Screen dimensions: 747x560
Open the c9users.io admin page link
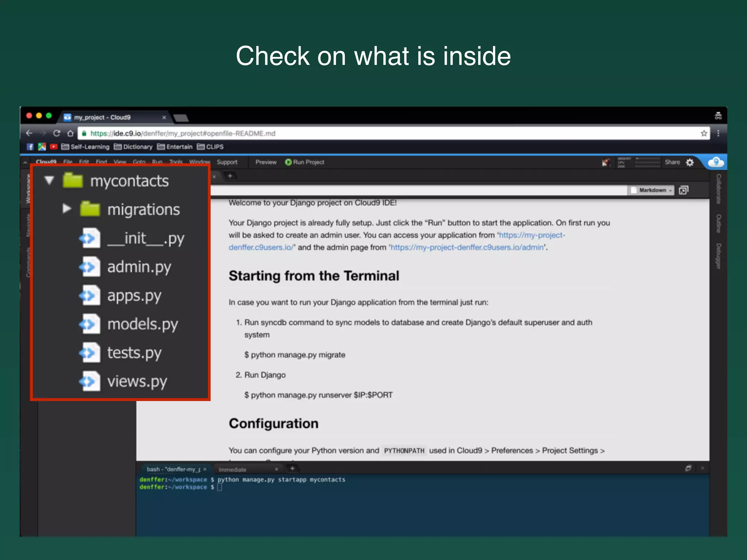click(467, 248)
